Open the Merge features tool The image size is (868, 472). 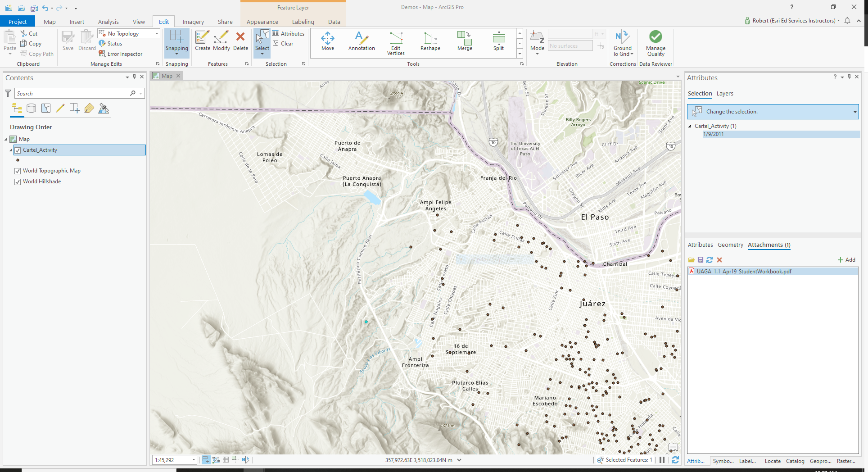click(464, 42)
